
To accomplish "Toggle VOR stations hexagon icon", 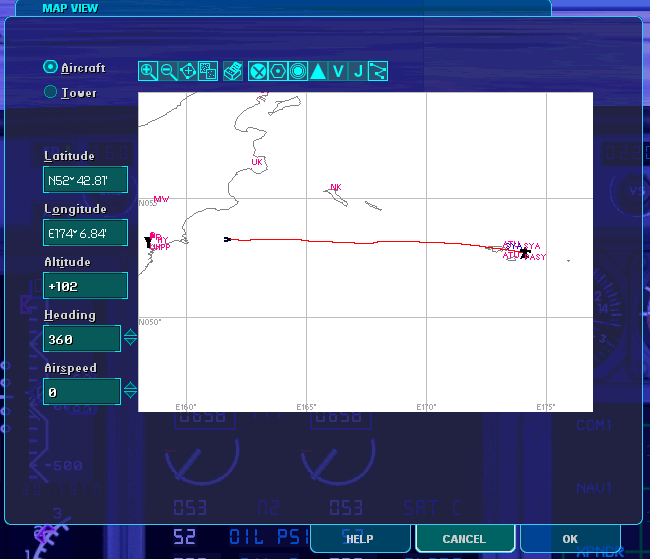I will point(278,71).
